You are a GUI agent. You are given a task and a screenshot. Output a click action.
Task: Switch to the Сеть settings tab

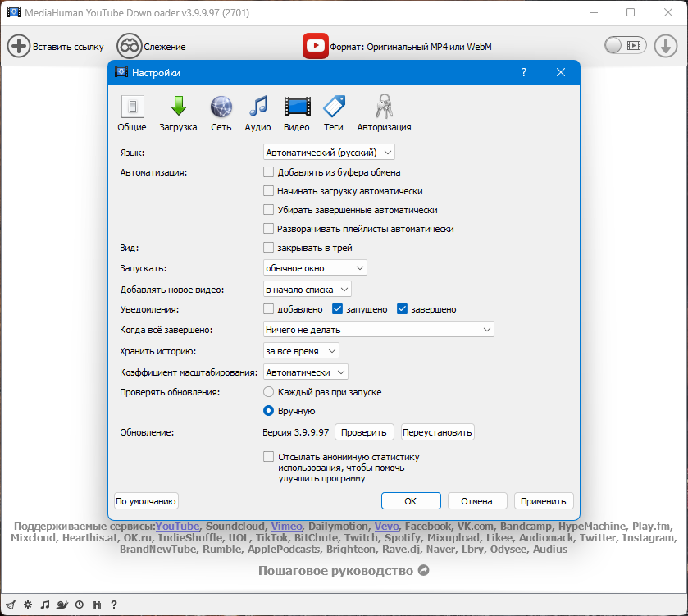click(x=221, y=113)
